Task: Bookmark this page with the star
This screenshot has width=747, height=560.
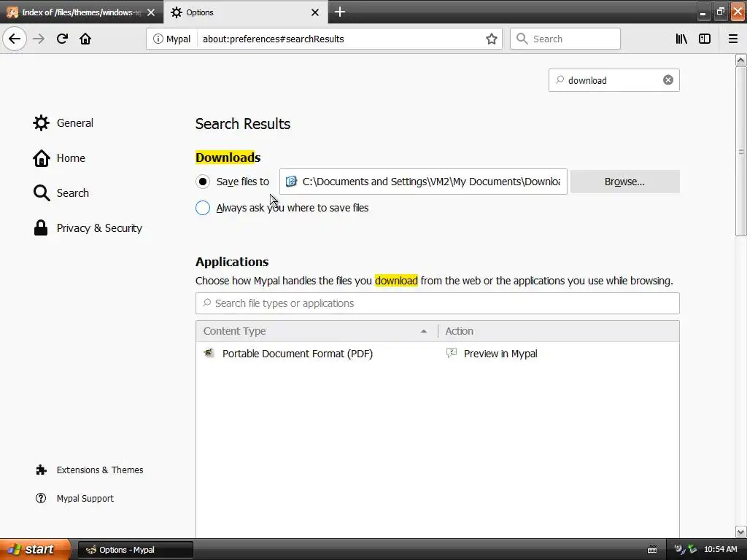Action: (x=492, y=39)
